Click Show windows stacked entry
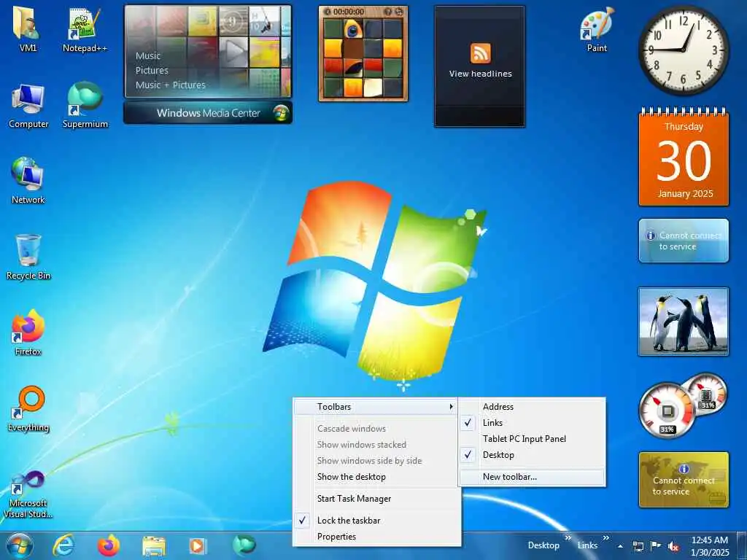 pyautogui.click(x=376, y=444)
